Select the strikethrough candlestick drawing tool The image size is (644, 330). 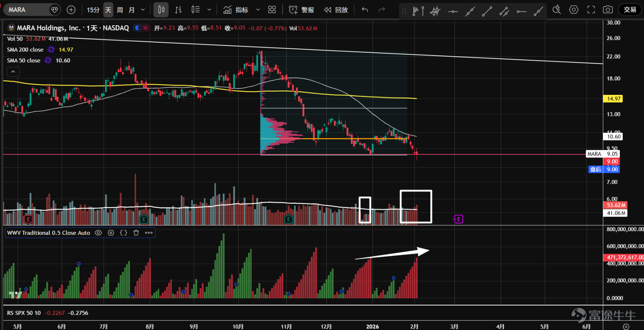coord(435,11)
